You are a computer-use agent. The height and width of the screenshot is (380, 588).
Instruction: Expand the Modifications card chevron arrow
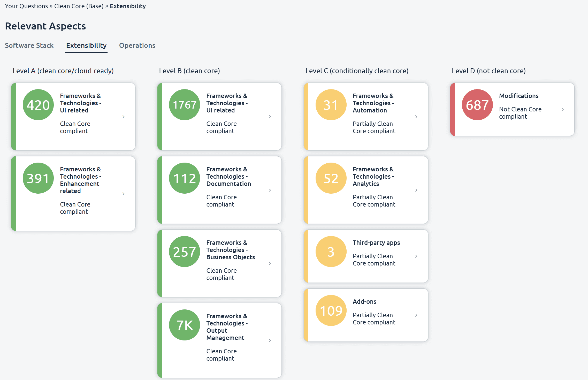pyautogui.click(x=563, y=110)
